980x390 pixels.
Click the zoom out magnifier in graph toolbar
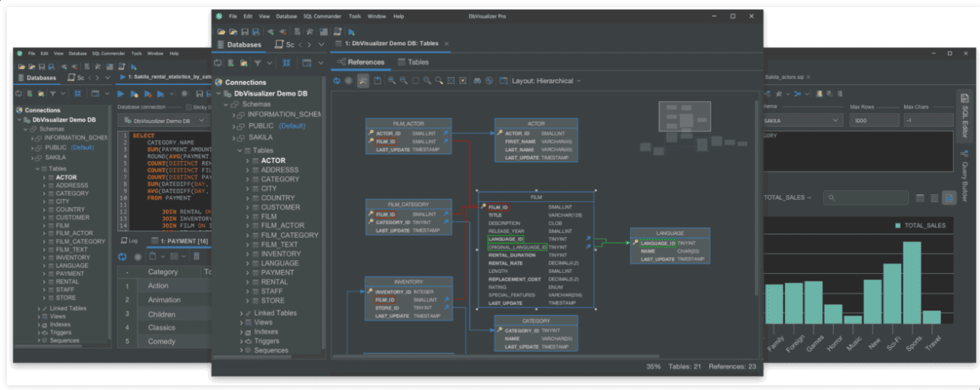pyautogui.click(x=404, y=80)
